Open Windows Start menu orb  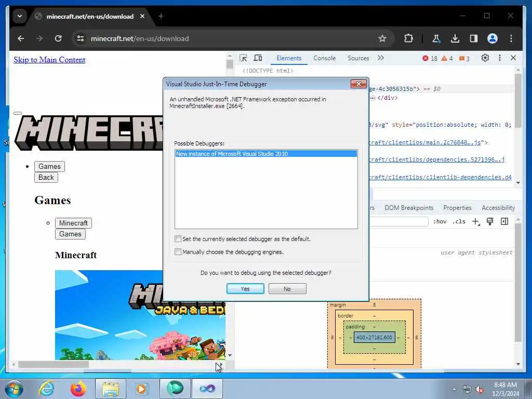[x=14, y=389]
